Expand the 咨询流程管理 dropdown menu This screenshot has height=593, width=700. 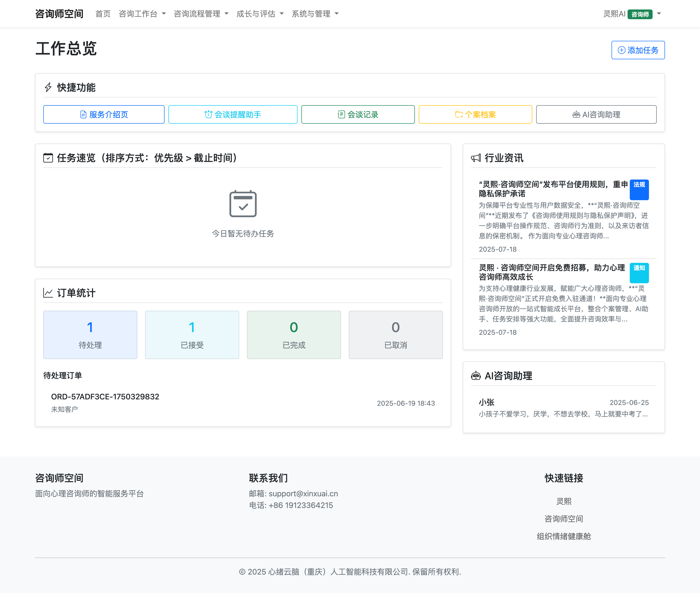201,14
